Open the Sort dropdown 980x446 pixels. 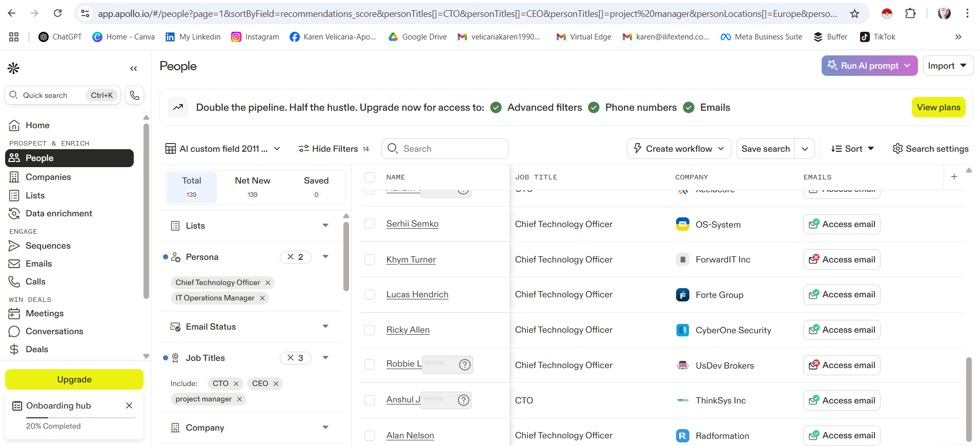852,149
